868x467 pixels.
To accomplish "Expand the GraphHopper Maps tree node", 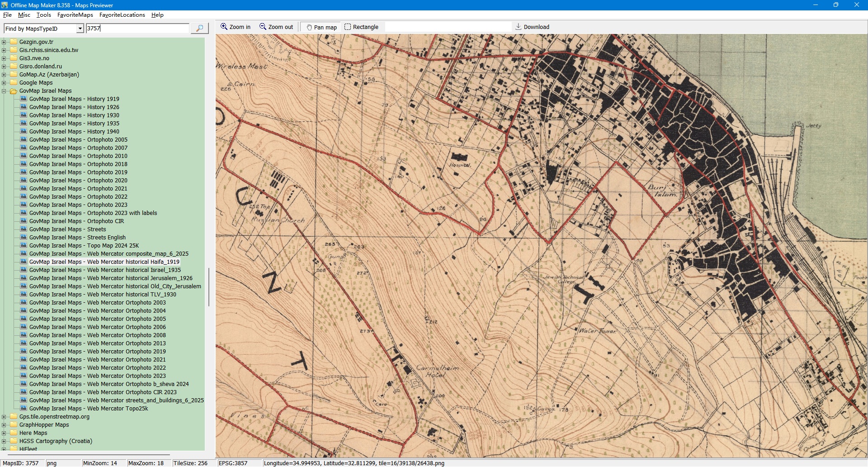I will coord(4,425).
